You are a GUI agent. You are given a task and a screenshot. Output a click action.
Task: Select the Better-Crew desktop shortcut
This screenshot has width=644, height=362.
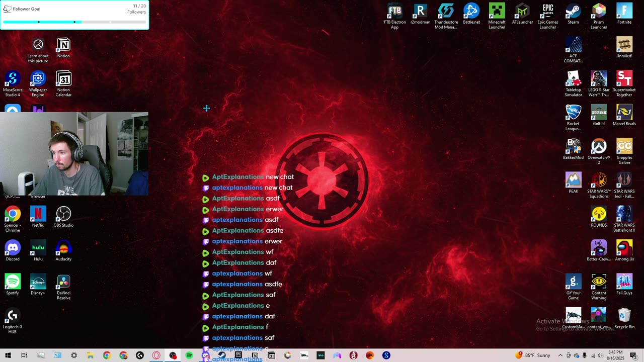tap(599, 250)
